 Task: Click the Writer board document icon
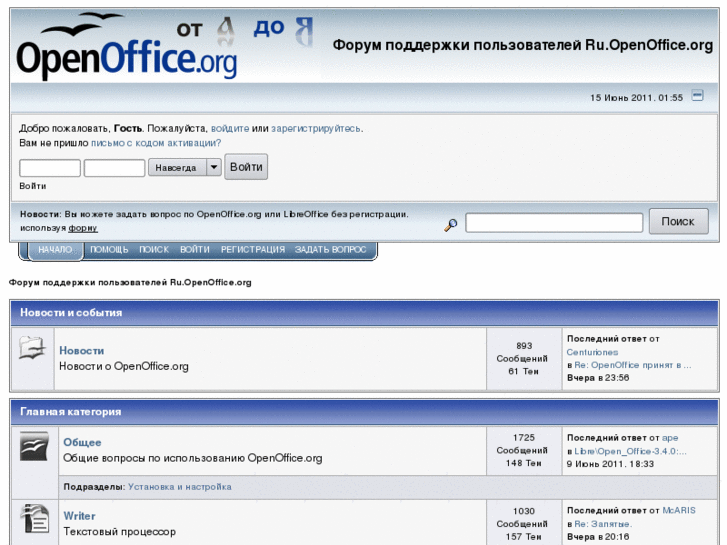[x=35, y=519]
